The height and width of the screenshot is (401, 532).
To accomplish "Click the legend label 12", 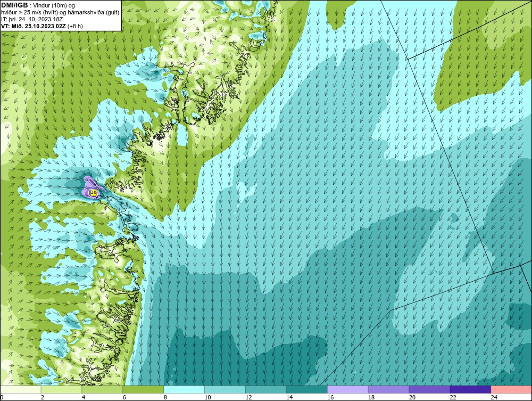I will tap(248, 397).
